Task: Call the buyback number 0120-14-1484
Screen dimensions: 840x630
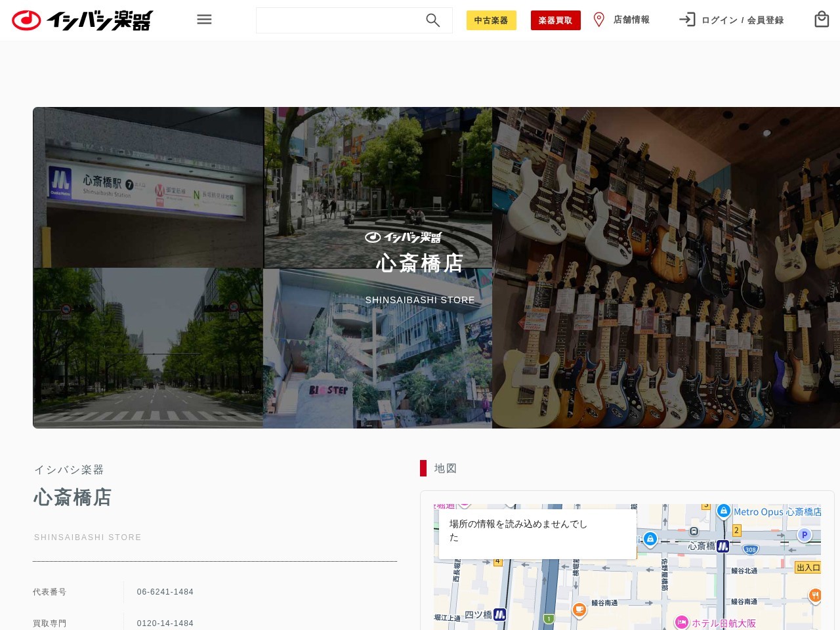Action: click(x=165, y=623)
